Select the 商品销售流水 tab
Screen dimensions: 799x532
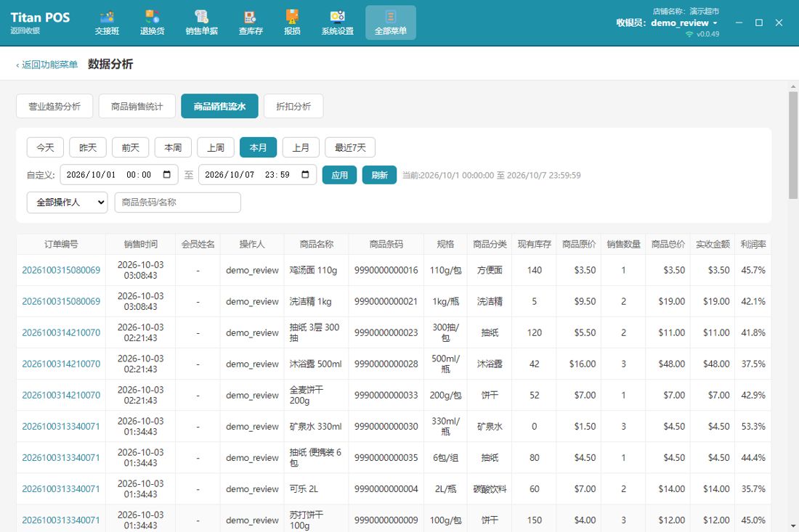[x=219, y=107]
